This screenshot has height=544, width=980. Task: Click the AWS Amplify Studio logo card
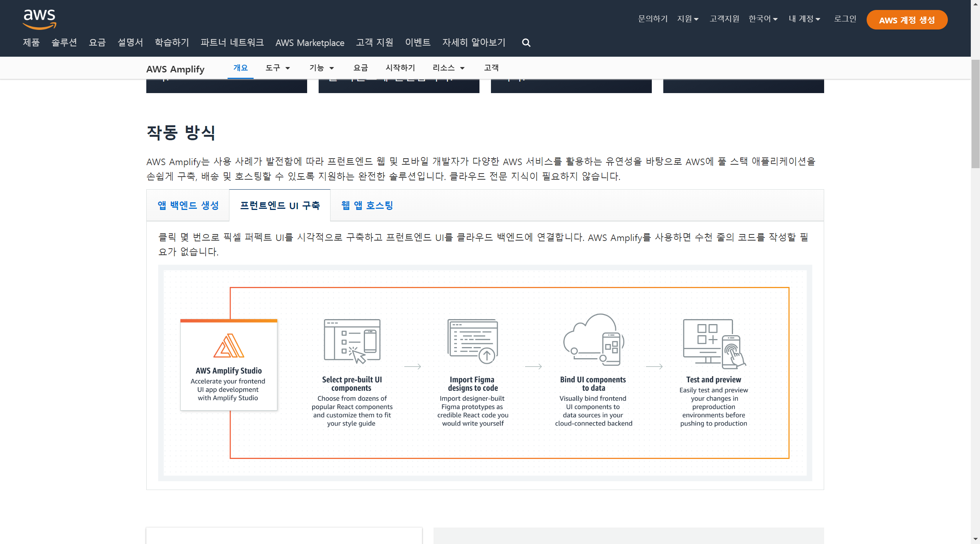[x=229, y=364]
